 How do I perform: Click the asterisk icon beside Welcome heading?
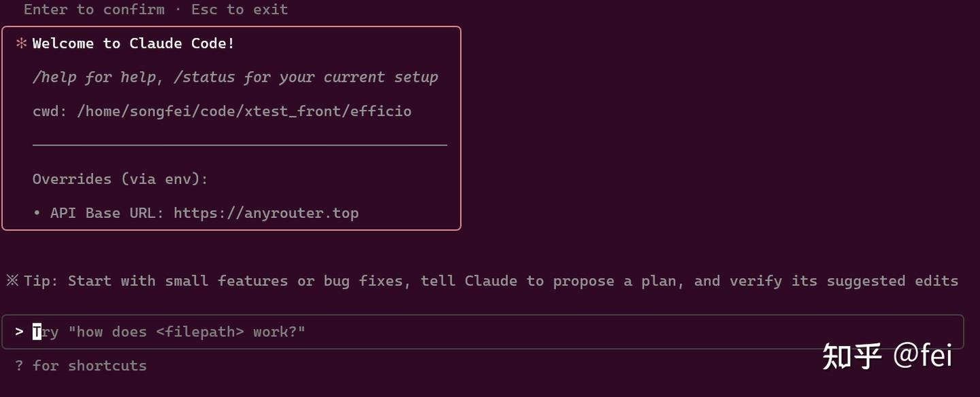click(21, 44)
